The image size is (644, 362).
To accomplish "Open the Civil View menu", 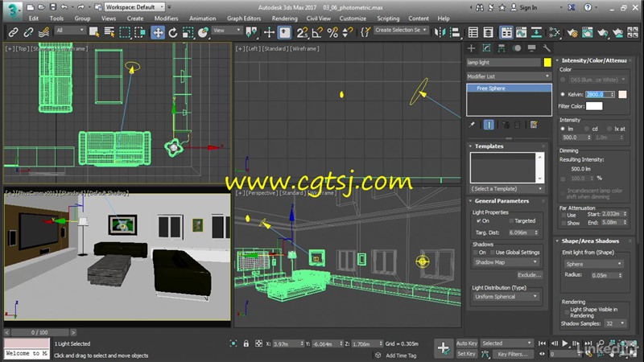I will coord(318,19).
